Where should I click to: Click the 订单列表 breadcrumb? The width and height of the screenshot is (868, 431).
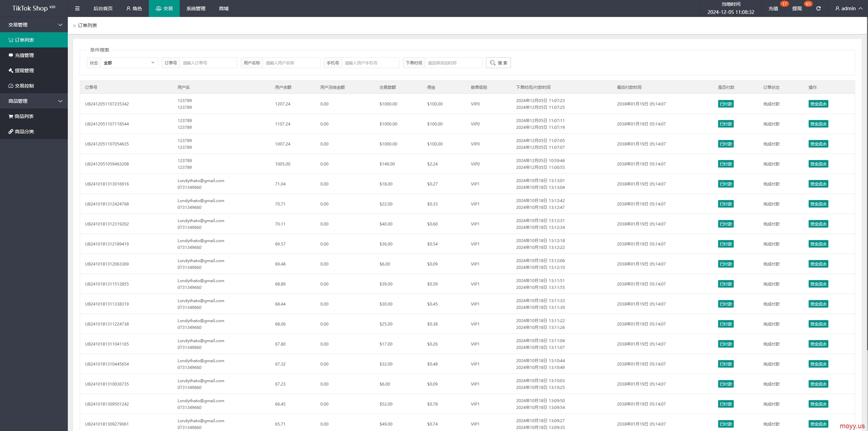[x=87, y=25]
